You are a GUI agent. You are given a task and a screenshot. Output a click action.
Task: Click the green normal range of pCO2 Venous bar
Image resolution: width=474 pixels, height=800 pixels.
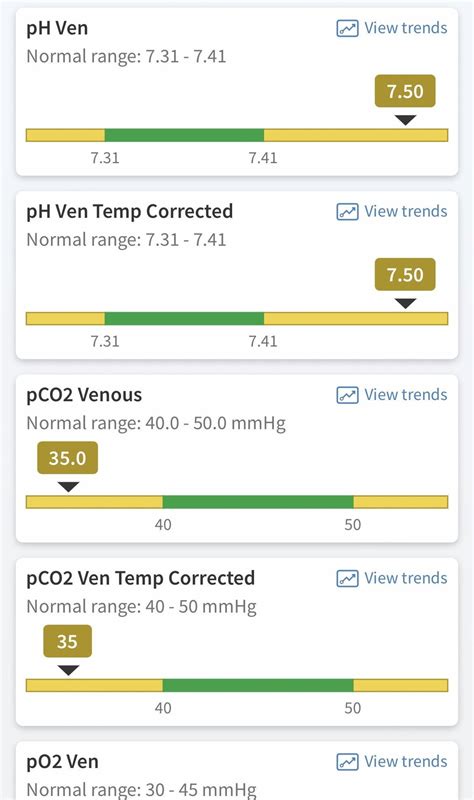[258, 502]
